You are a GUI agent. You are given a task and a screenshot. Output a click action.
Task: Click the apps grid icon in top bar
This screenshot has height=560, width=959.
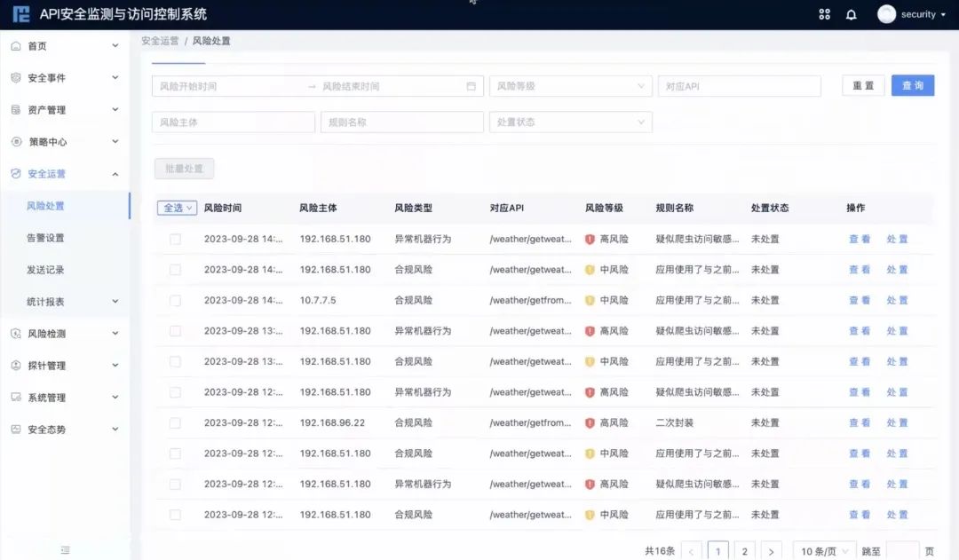click(x=824, y=13)
